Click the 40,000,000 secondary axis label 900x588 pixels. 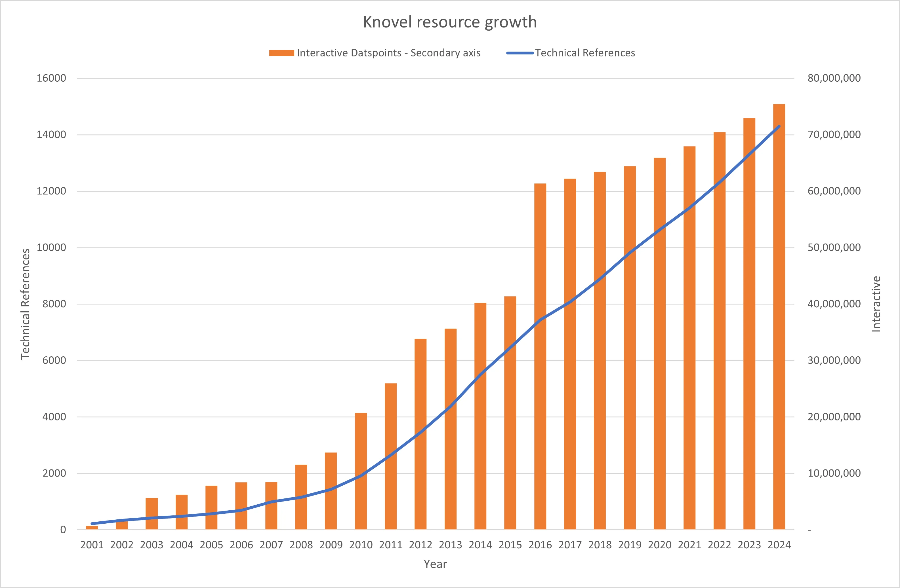tap(834, 304)
